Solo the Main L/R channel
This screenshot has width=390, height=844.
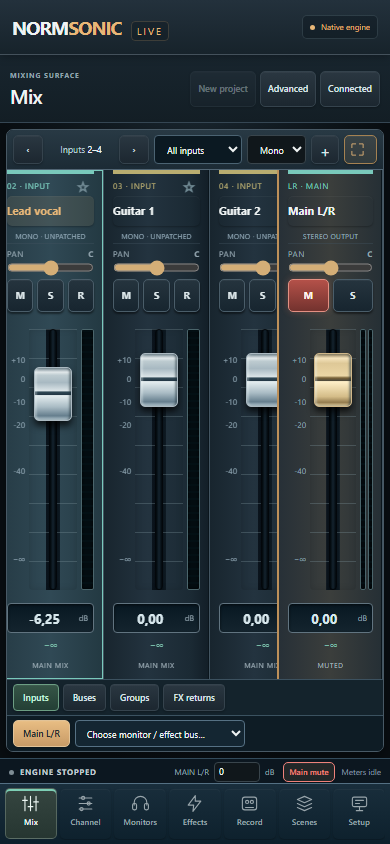point(353,296)
